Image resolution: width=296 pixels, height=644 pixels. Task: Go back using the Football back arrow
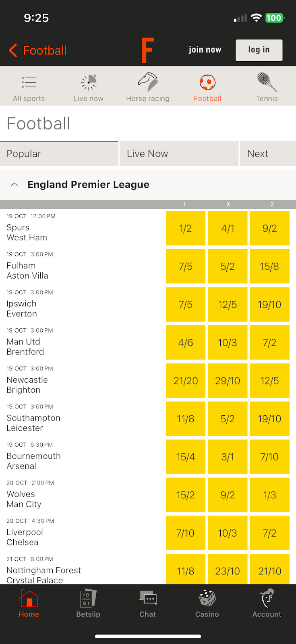point(13,50)
